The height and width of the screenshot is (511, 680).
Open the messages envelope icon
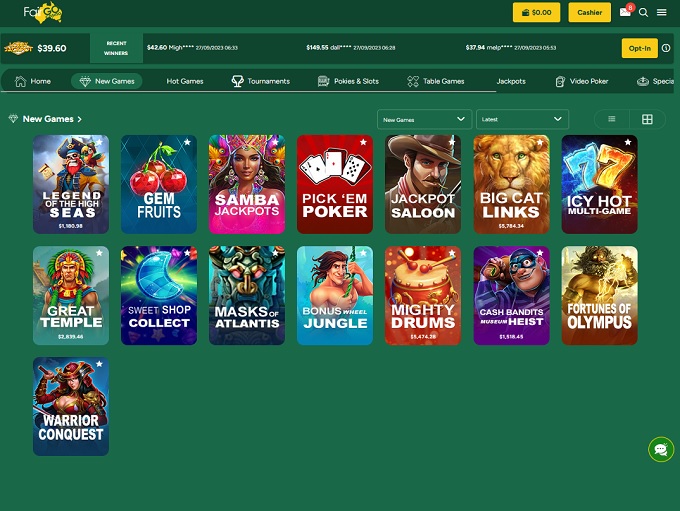(x=626, y=13)
